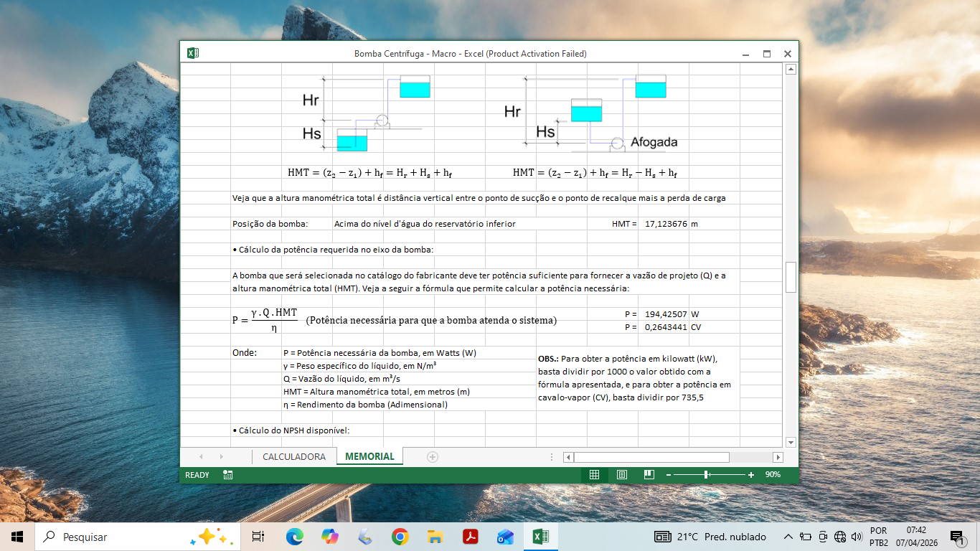Viewport: 980px width, 551px height.
Task: Click the Excel logo in title bar
Action: tap(192, 53)
